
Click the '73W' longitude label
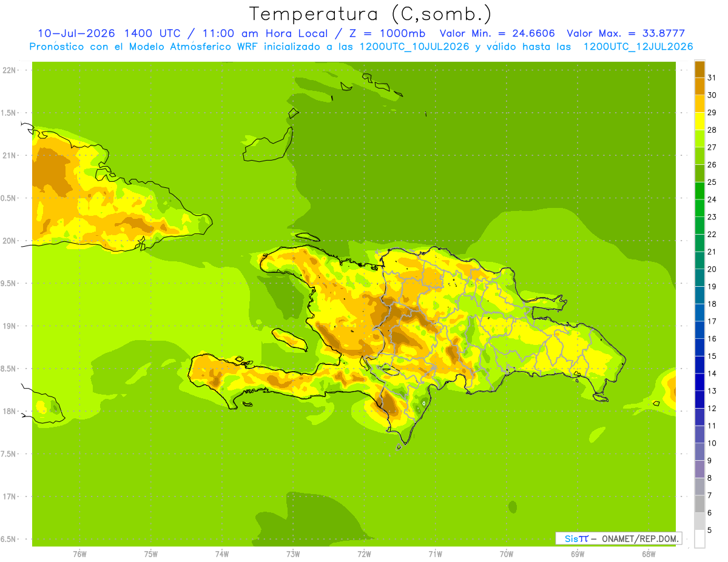(x=293, y=554)
